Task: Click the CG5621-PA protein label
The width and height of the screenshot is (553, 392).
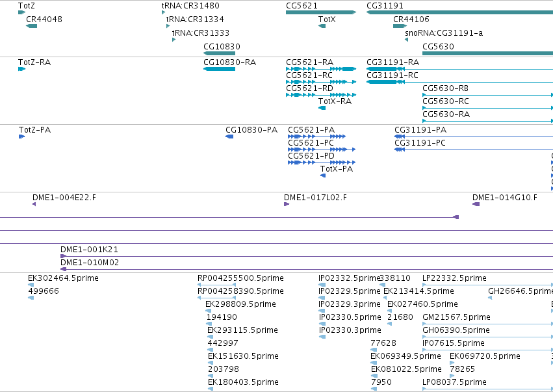Action: 311,130
